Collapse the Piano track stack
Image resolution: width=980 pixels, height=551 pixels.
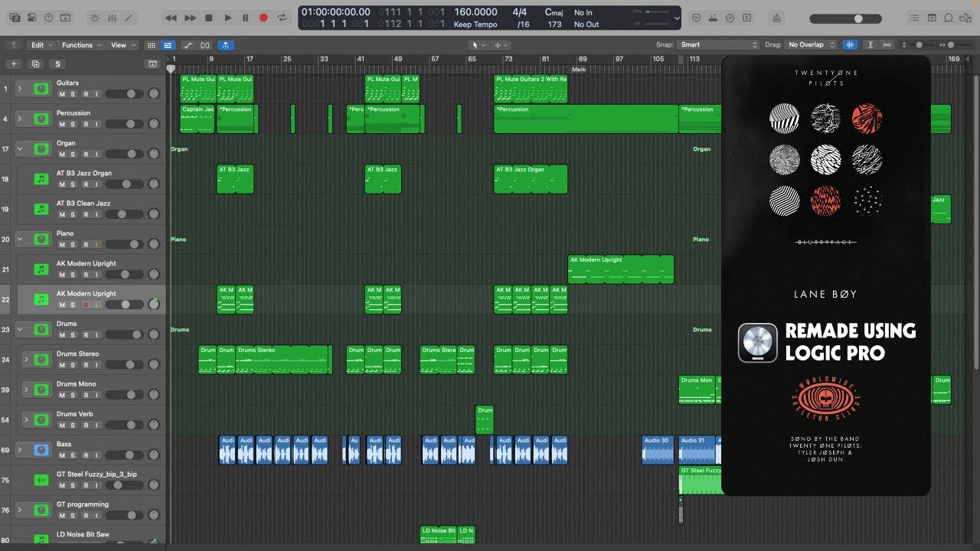click(20, 239)
